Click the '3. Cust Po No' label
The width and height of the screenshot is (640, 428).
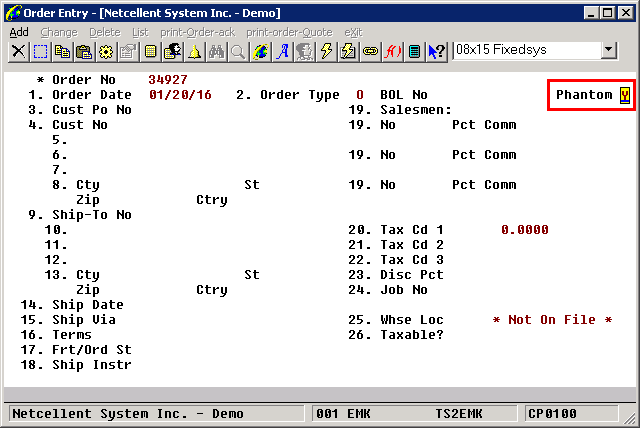(x=80, y=110)
